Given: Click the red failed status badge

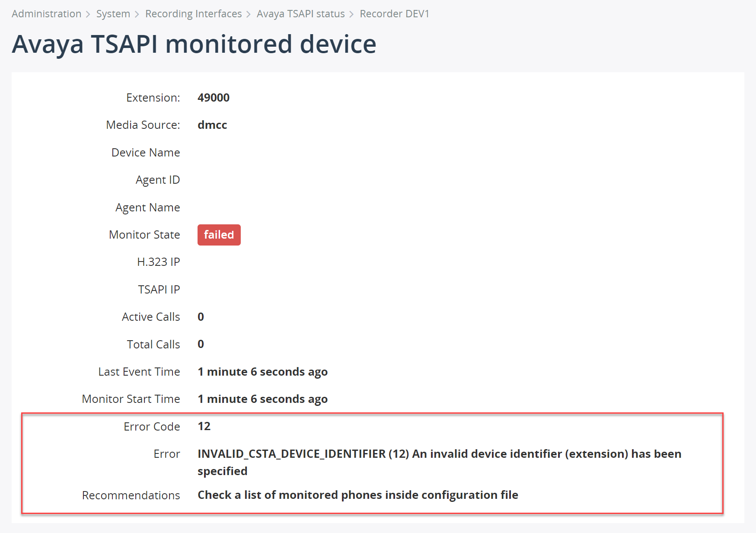Looking at the screenshot, I should click(219, 235).
